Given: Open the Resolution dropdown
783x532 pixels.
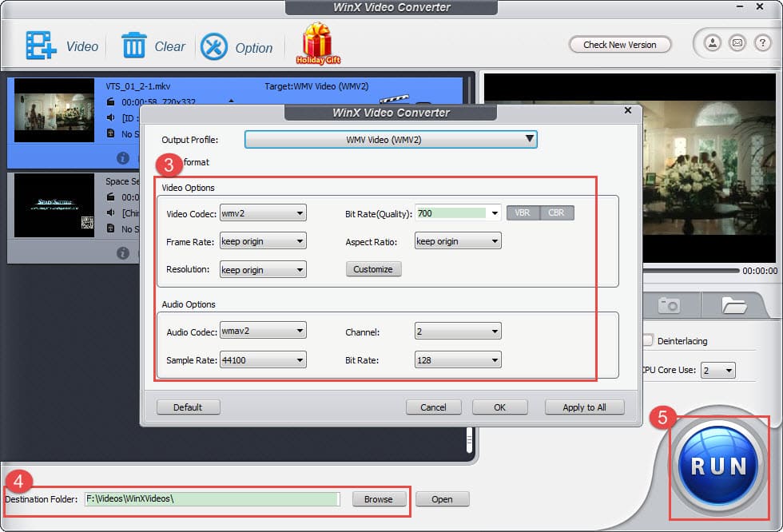Looking at the screenshot, I should [263, 269].
